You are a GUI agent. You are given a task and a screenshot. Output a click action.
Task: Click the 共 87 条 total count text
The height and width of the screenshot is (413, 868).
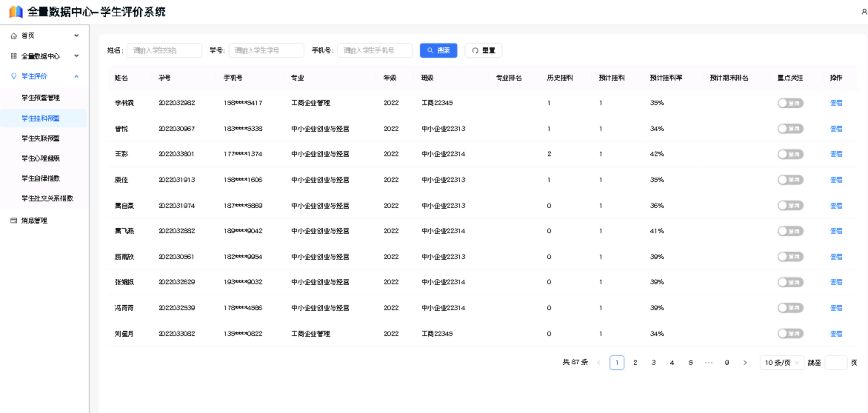click(x=575, y=362)
